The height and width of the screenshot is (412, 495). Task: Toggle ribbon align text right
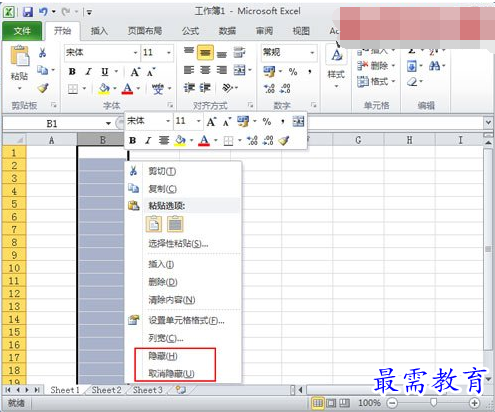click(x=221, y=70)
